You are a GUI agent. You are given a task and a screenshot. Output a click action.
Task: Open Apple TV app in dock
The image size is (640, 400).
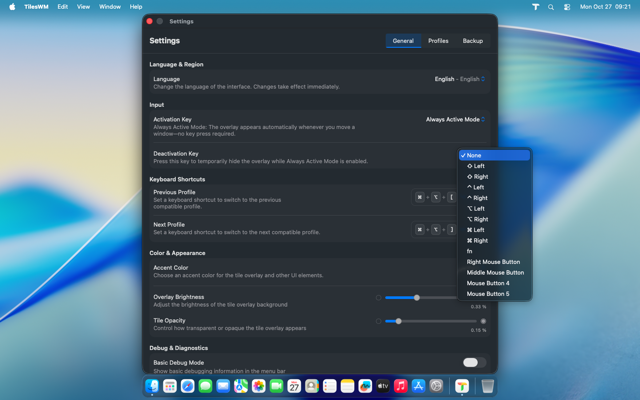tap(383, 386)
